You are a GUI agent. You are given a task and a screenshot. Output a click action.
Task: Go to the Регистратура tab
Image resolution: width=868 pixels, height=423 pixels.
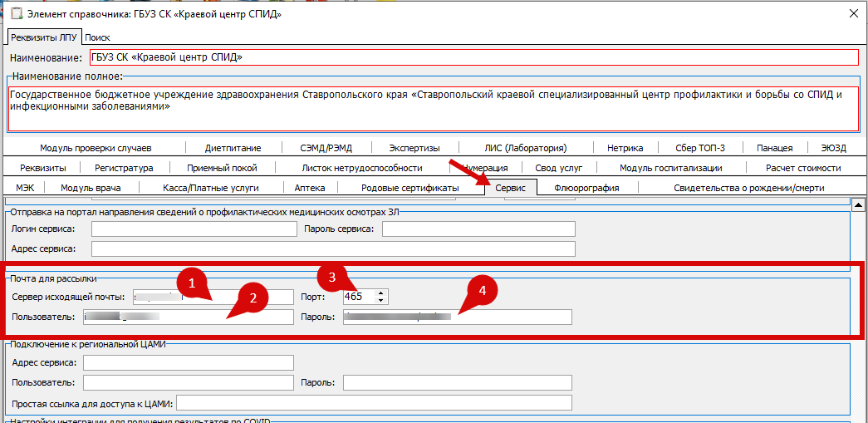coord(124,168)
